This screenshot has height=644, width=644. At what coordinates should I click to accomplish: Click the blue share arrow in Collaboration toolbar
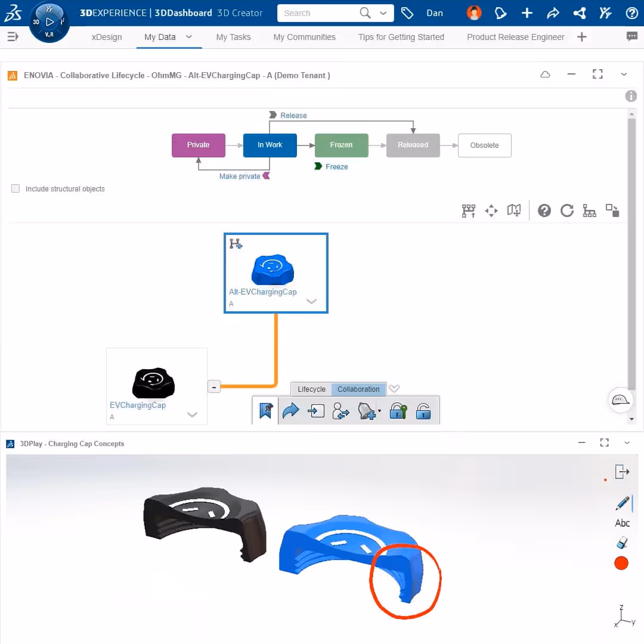pos(291,410)
